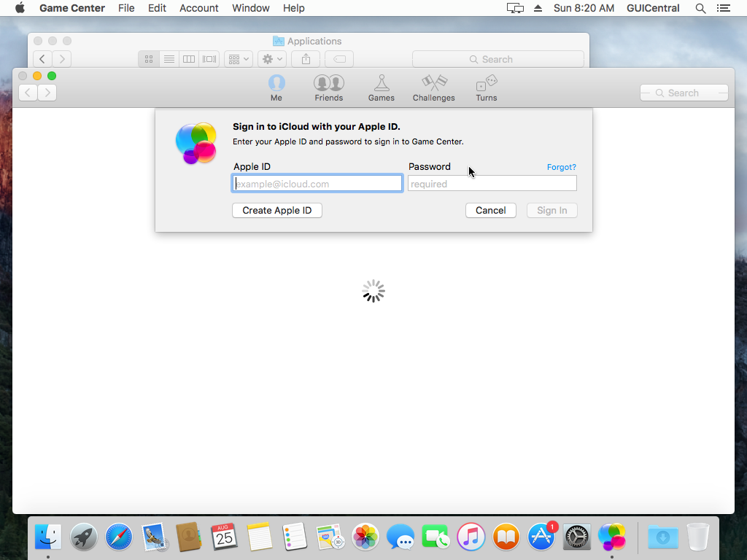Open the Turns tab

pos(487,88)
